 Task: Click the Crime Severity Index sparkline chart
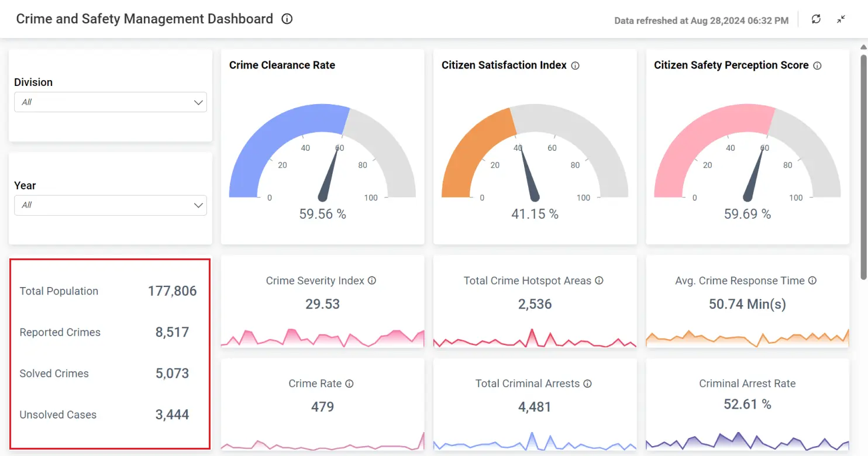(322, 338)
